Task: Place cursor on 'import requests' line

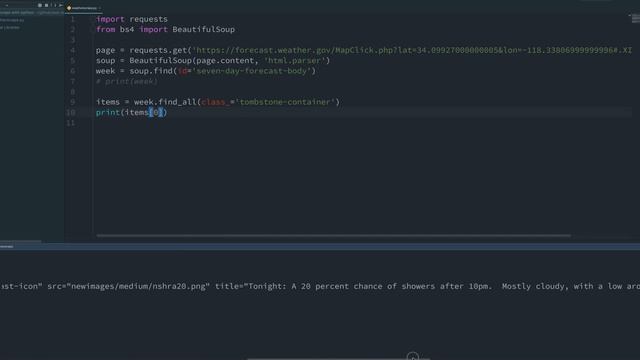Action: pyautogui.click(x=131, y=19)
